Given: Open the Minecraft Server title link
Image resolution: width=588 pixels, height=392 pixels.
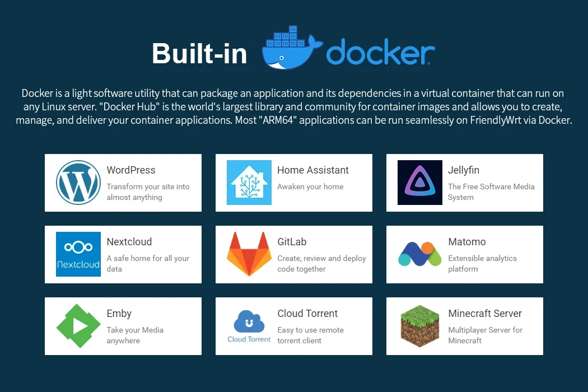Looking at the screenshot, I should [x=484, y=314].
